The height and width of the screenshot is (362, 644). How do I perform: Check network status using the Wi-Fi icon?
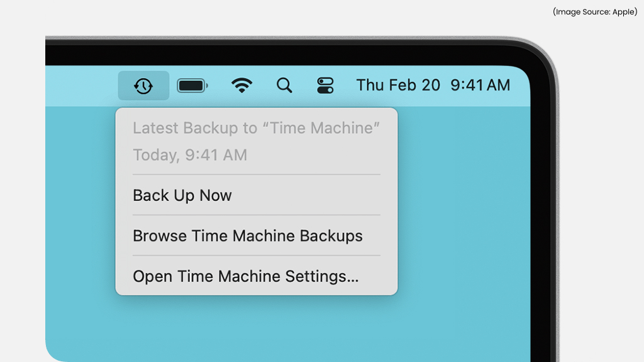241,85
